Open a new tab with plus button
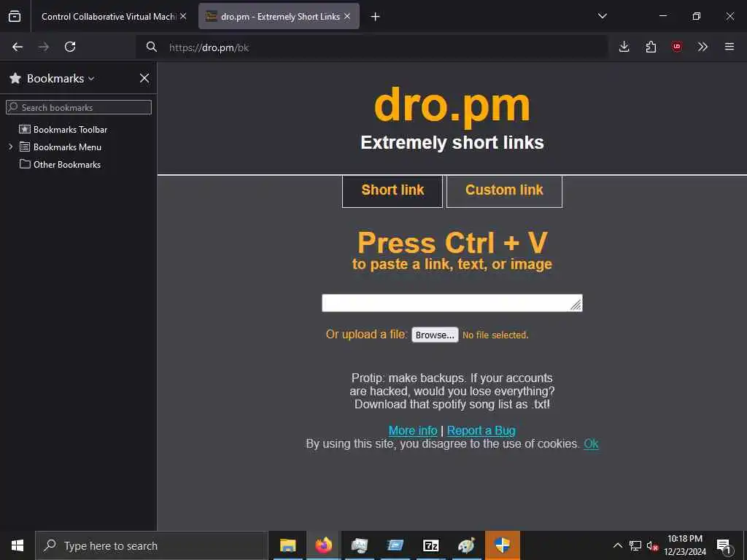The width and height of the screenshot is (747, 560). click(x=376, y=17)
